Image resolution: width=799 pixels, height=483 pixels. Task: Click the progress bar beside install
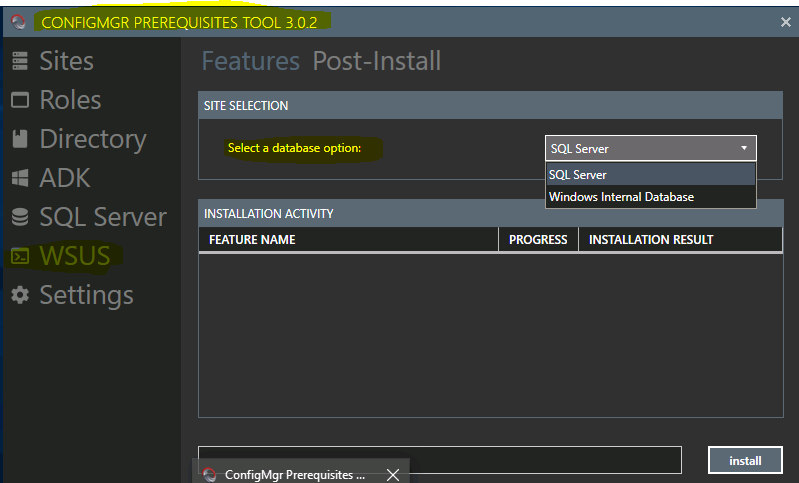click(x=440, y=460)
